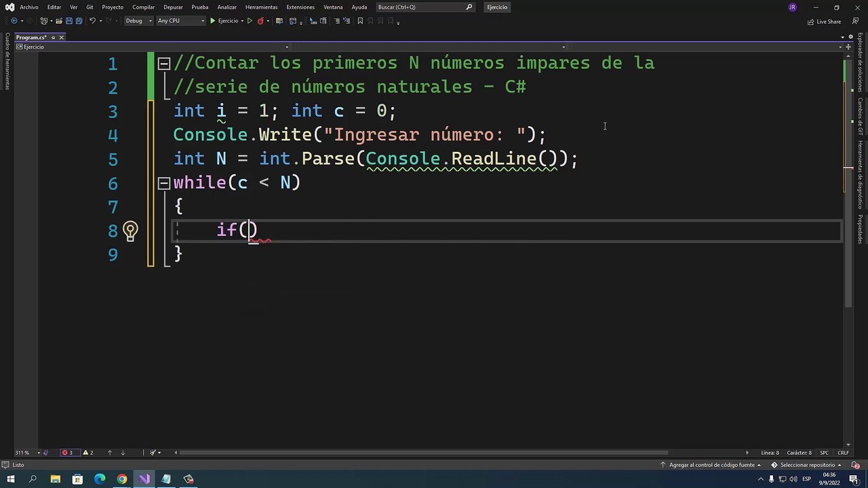The width and height of the screenshot is (868, 488).
Task: Save all files with the double-disk icon
Action: [79, 21]
